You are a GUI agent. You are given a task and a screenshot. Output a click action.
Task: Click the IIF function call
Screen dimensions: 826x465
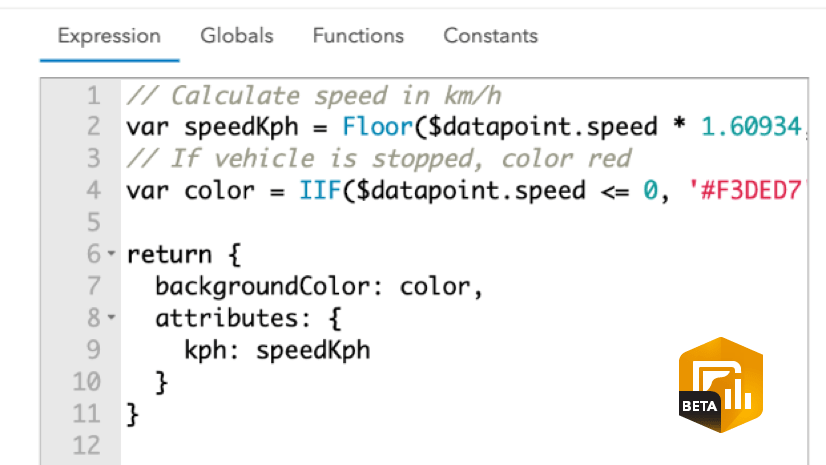pyautogui.click(x=320, y=190)
